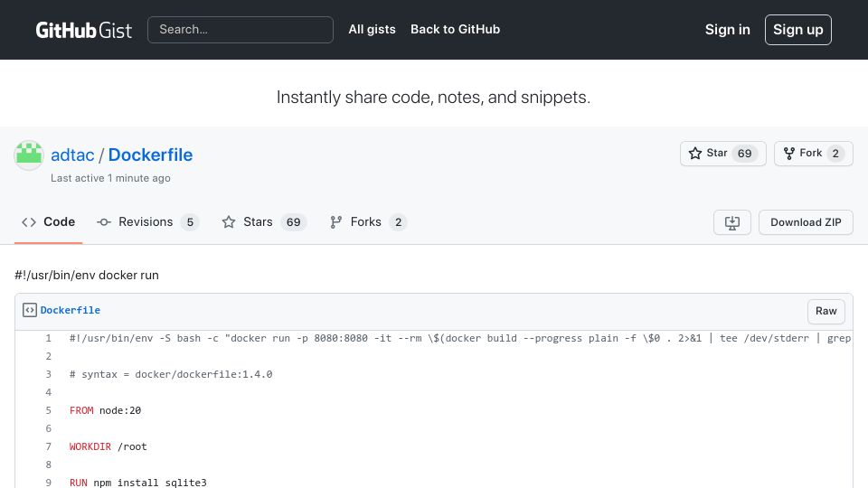Click the Sign up button
Viewport: 868px width, 488px height.
coord(797,30)
